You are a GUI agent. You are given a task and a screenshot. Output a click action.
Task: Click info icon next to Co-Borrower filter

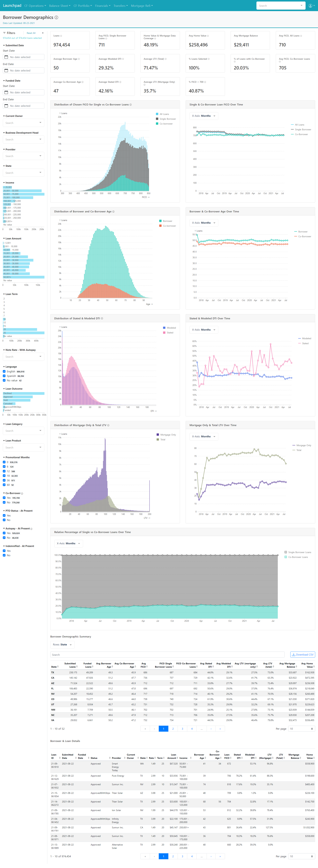tap(22, 493)
